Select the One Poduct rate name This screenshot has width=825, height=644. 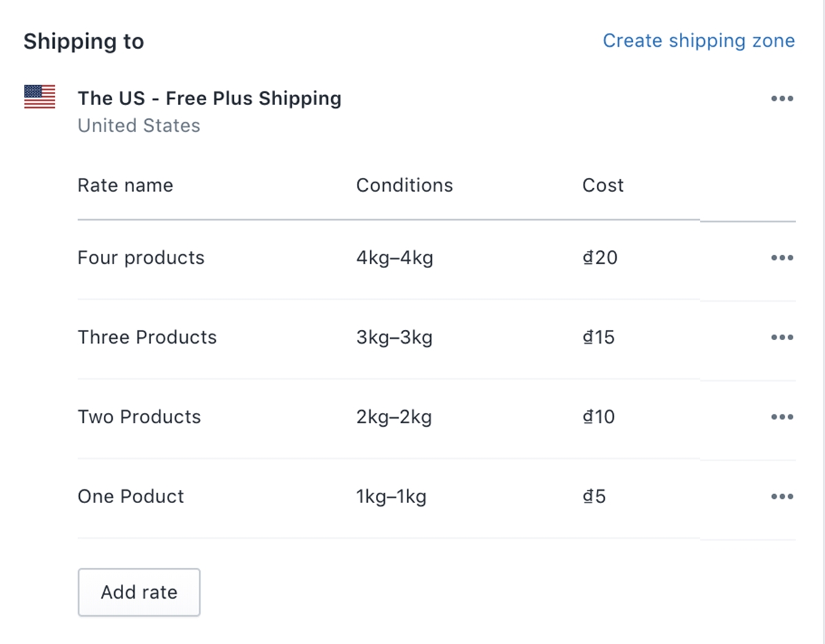coord(131,497)
